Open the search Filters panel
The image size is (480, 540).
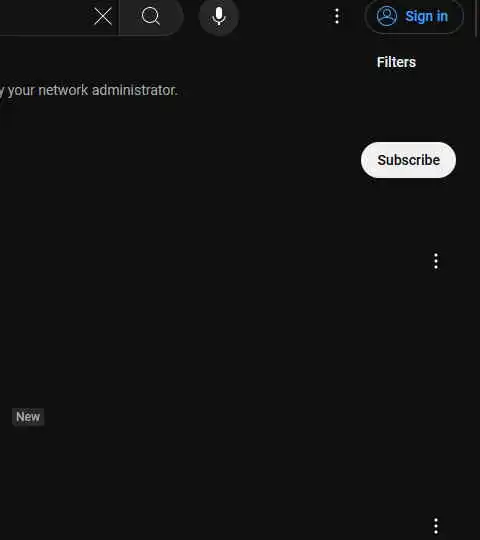click(396, 62)
